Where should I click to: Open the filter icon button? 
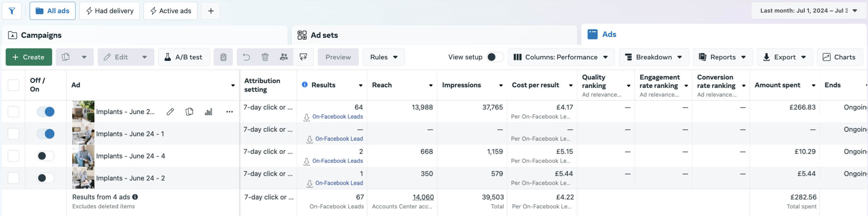pos(12,11)
